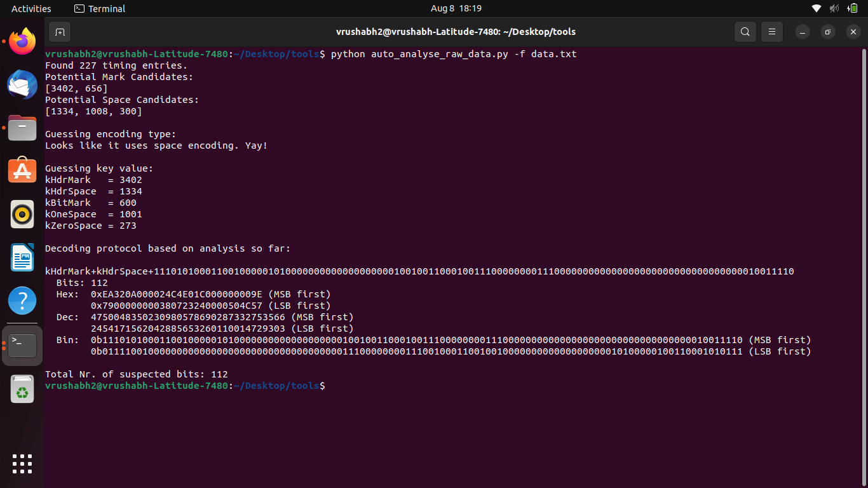The height and width of the screenshot is (488, 868).
Task: Open the Help application from the dock
Action: (x=22, y=301)
